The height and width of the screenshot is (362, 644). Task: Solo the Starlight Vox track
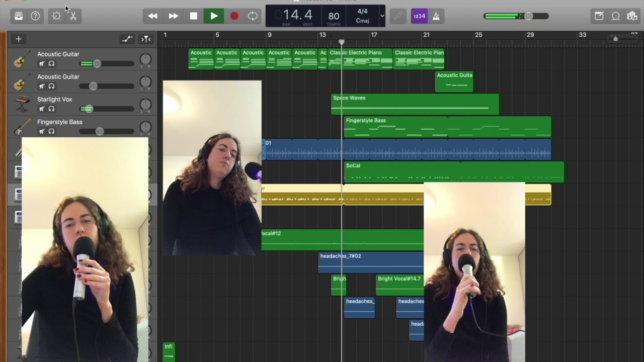pyautogui.click(x=51, y=109)
